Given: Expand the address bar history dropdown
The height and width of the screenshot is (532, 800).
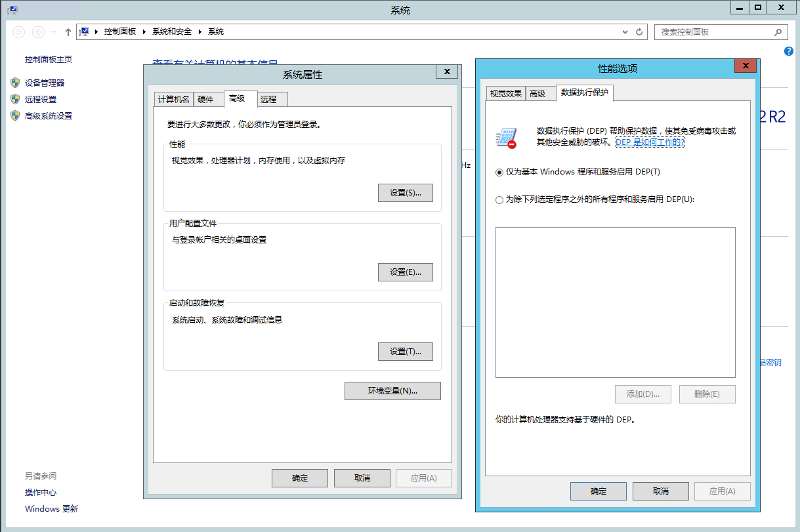Looking at the screenshot, I should tap(625, 31).
